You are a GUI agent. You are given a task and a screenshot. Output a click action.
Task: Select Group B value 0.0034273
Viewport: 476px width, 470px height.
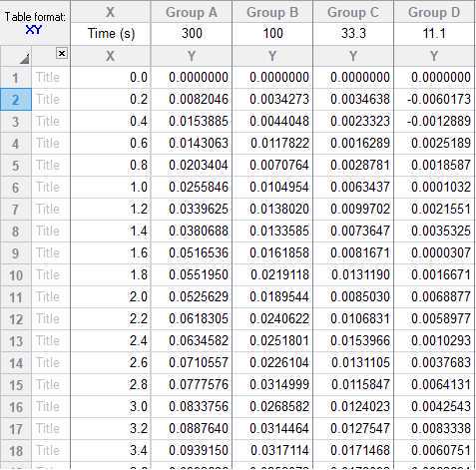pos(272,100)
